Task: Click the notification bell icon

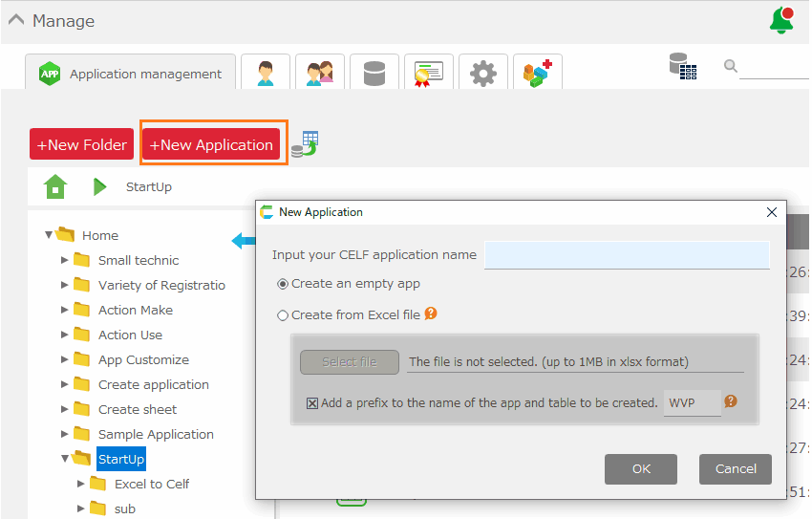Action: point(781,20)
